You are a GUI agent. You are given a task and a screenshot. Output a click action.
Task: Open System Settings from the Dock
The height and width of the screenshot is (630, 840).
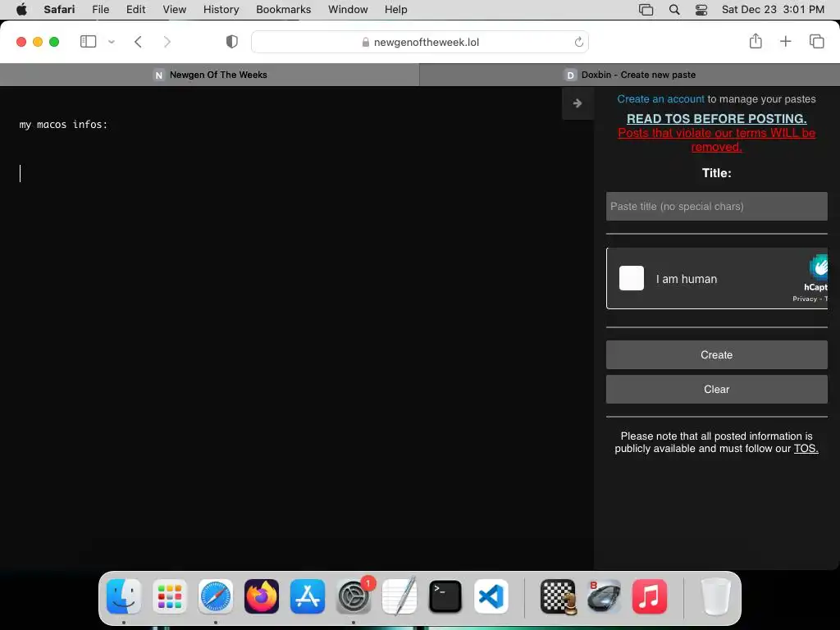click(354, 596)
